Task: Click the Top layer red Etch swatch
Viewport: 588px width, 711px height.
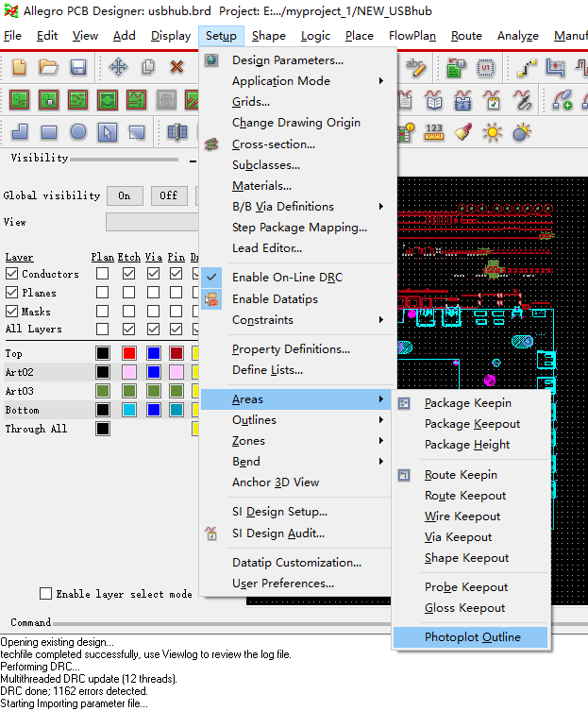Action: pyautogui.click(x=129, y=353)
